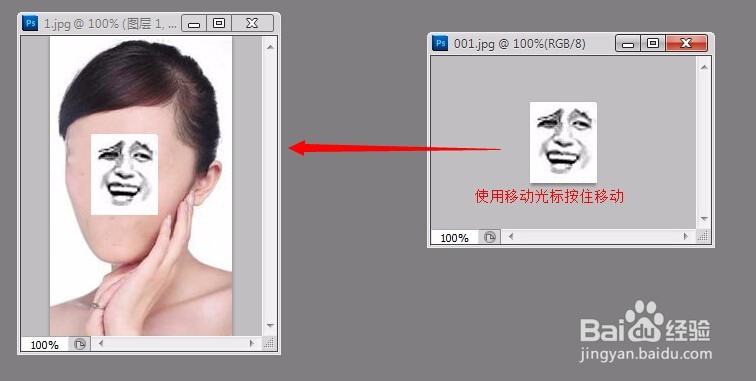Click the resize grip corner of the 001.jpg window
756x381 pixels.
(x=704, y=236)
